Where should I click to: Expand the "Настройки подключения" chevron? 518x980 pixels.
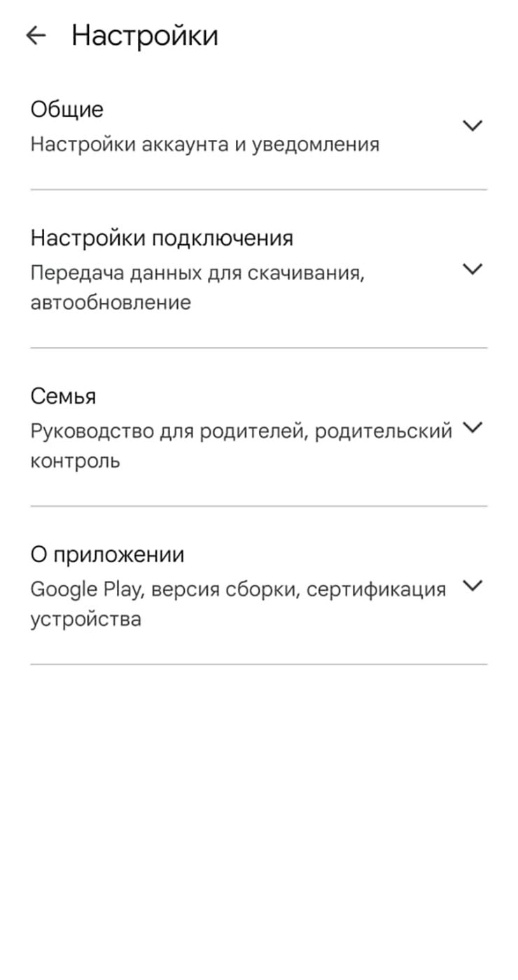[473, 269]
